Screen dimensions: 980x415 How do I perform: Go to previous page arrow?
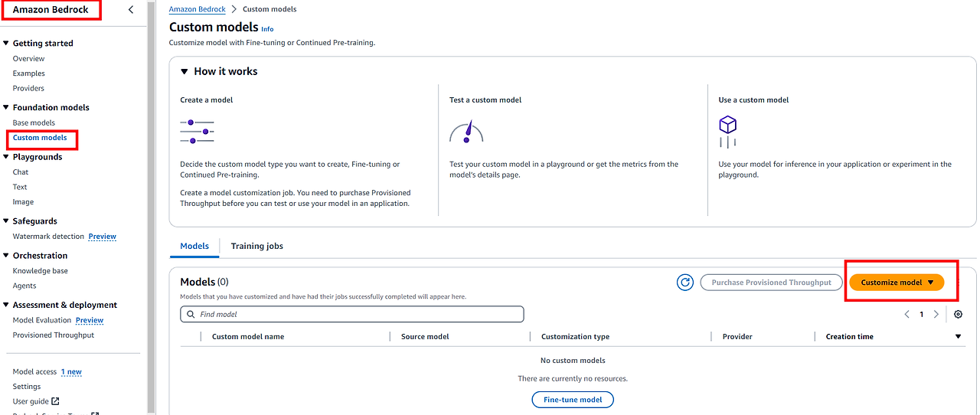pos(907,315)
